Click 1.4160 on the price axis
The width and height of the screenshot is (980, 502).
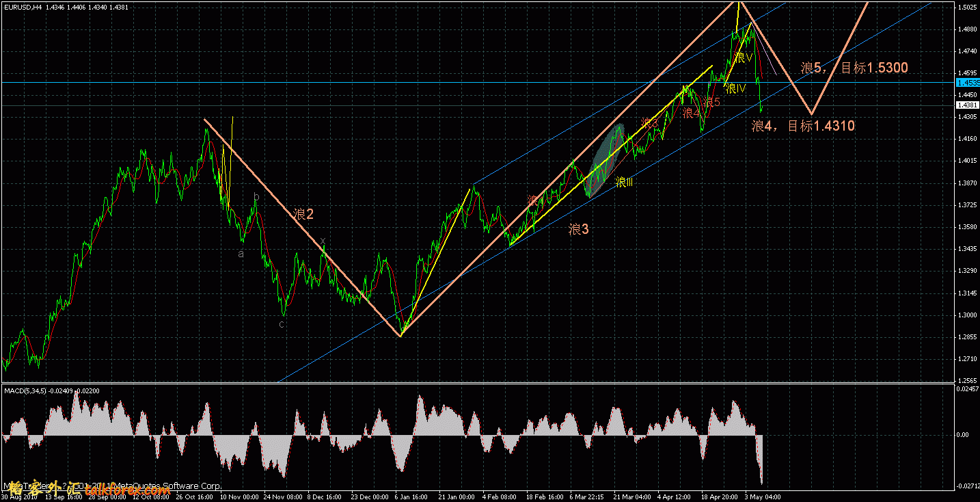(x=967, y=140)
